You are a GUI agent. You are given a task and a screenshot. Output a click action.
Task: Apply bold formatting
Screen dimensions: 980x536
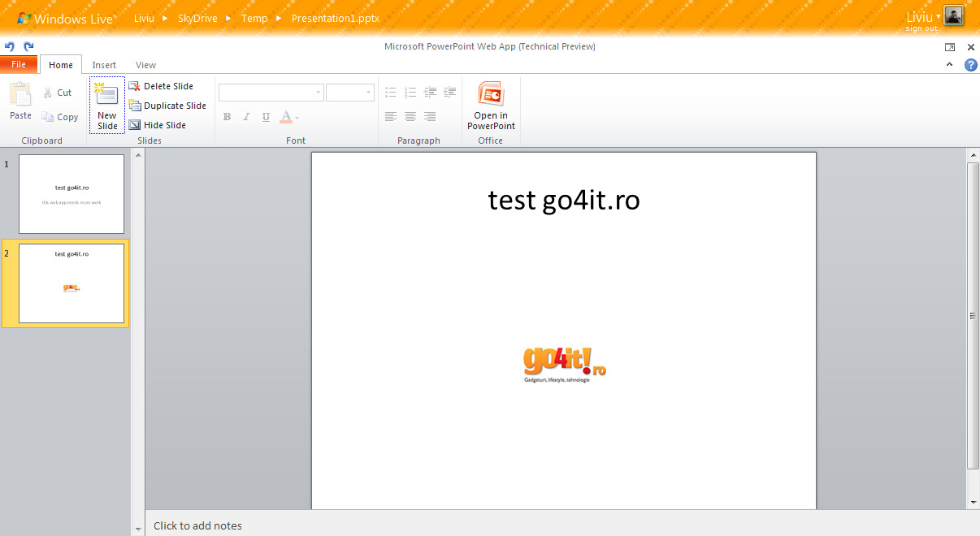(227, 117)
